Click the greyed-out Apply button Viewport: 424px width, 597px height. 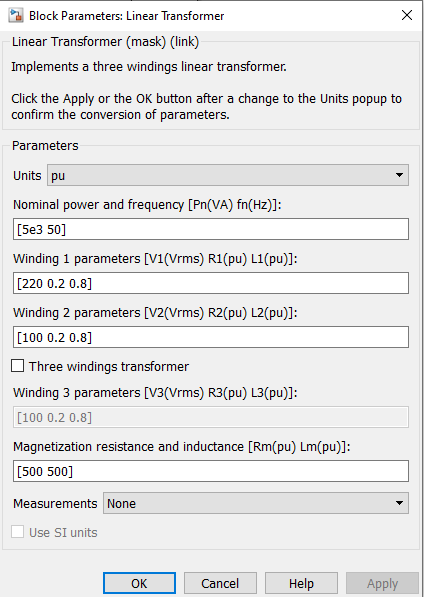(x=382, y=583)
